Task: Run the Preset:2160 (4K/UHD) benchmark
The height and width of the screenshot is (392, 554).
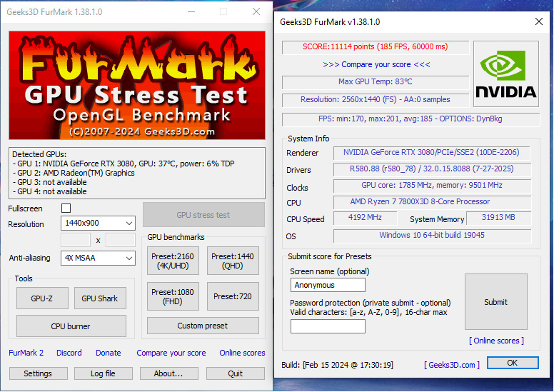Action: [x=173, y=261]
